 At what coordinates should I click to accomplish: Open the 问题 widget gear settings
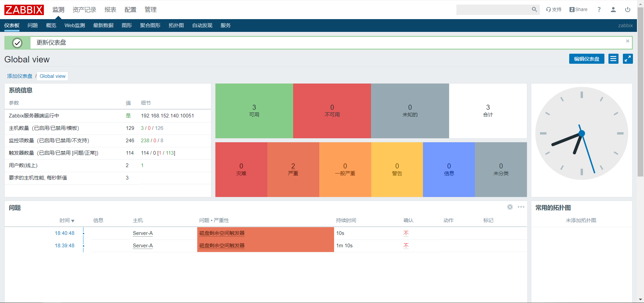coord(510,207)
